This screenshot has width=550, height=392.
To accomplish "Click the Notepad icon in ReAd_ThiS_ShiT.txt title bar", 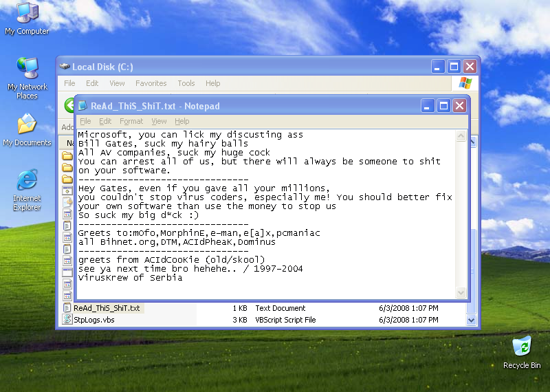I will pos(82,106).
